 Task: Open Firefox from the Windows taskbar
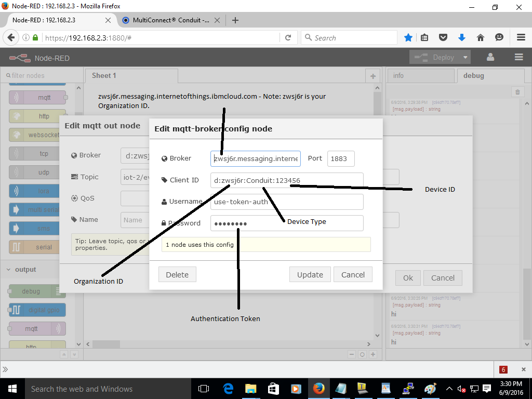pyautogui.click(x=318, y=389)
